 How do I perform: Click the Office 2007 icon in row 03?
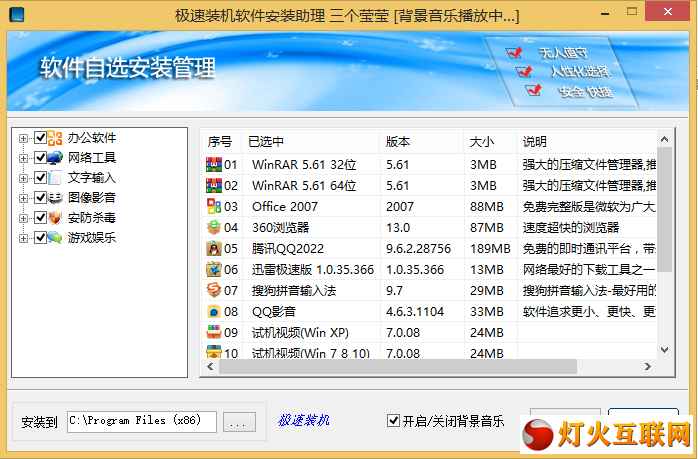point(214,206)
